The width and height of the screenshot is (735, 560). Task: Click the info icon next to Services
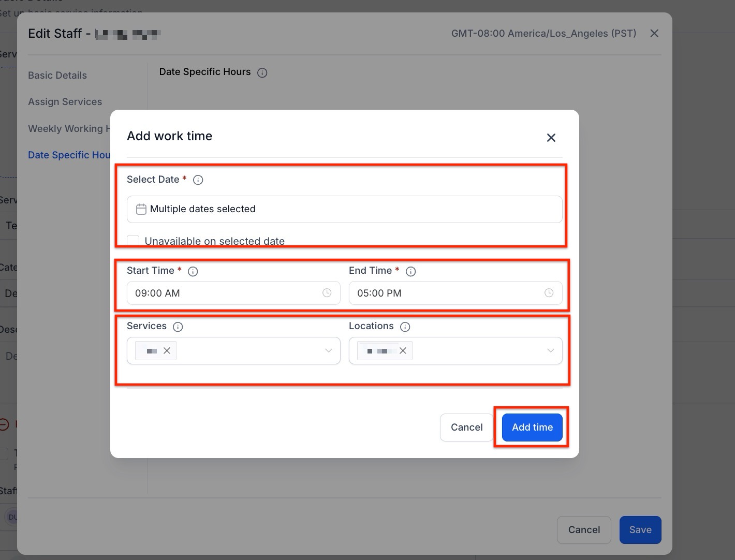pos(178,327)
